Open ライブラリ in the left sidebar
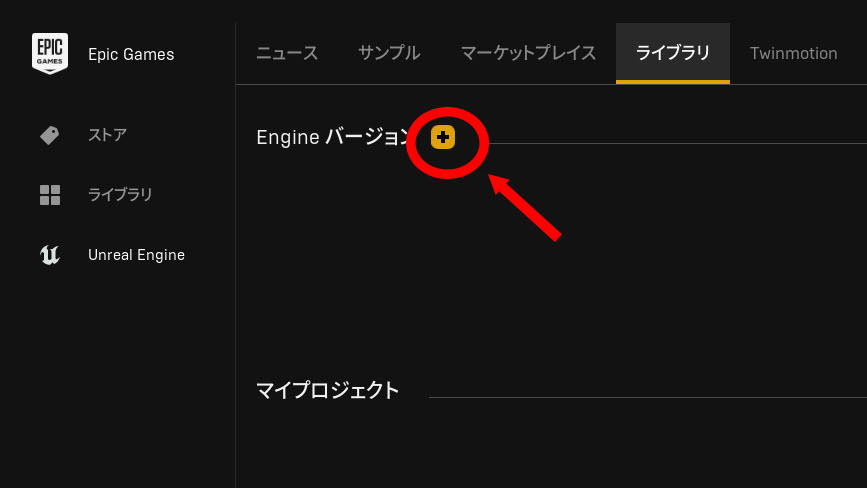Image resolution: width=867 pixels, height=488 pixels. (120, 195)
